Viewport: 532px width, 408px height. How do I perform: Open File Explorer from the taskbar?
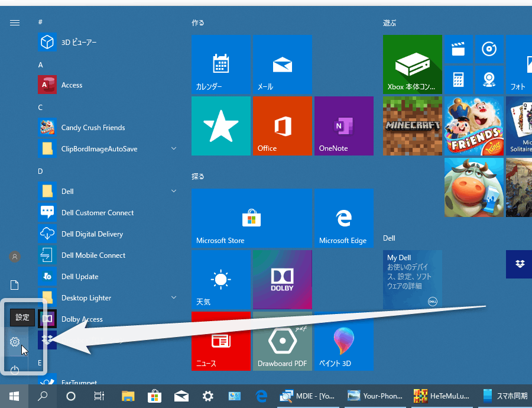128,396
